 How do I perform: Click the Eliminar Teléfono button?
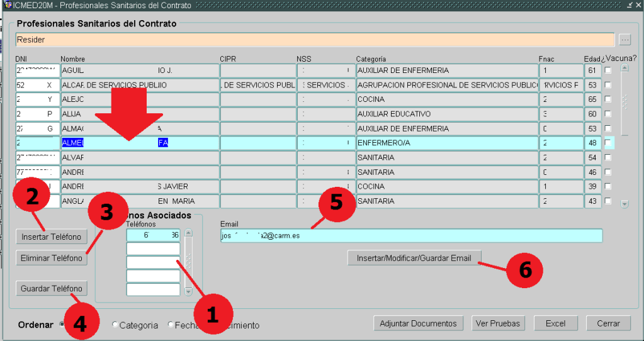(x=51, y=258)
